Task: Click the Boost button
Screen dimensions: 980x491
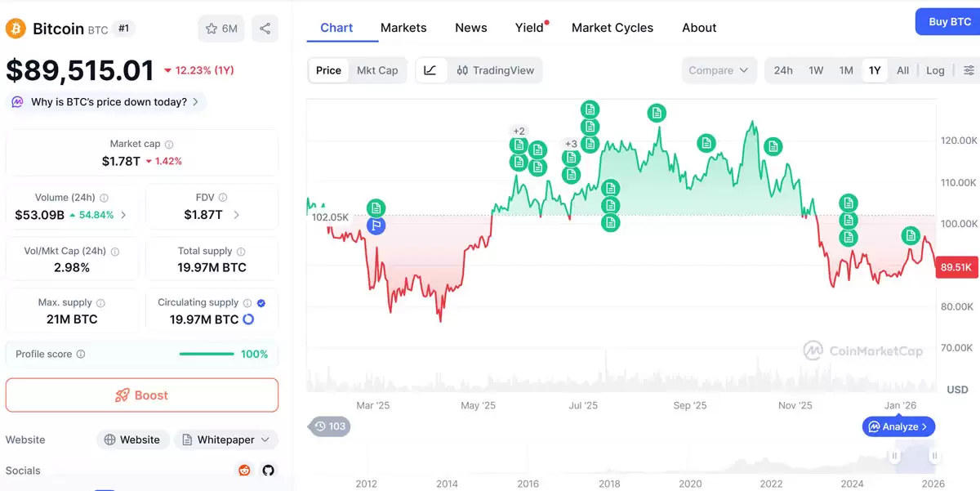Action: (142, 395)
